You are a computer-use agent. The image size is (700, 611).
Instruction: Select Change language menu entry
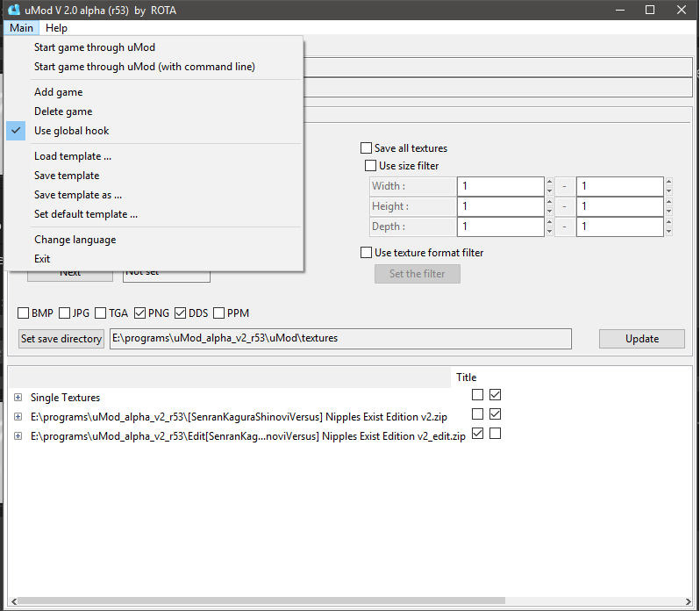point(75,240)
